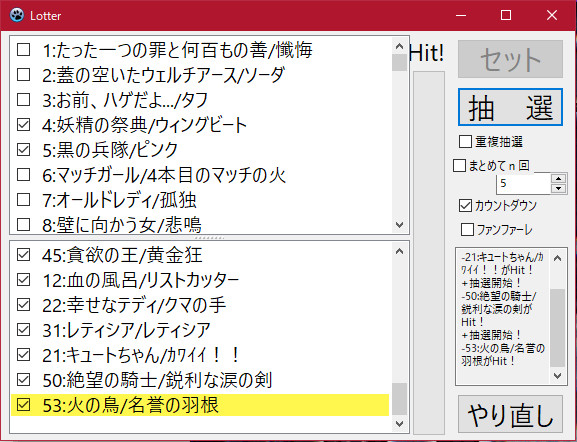Enable the ファンファーレ checkbox

click(x=467, y=230)
